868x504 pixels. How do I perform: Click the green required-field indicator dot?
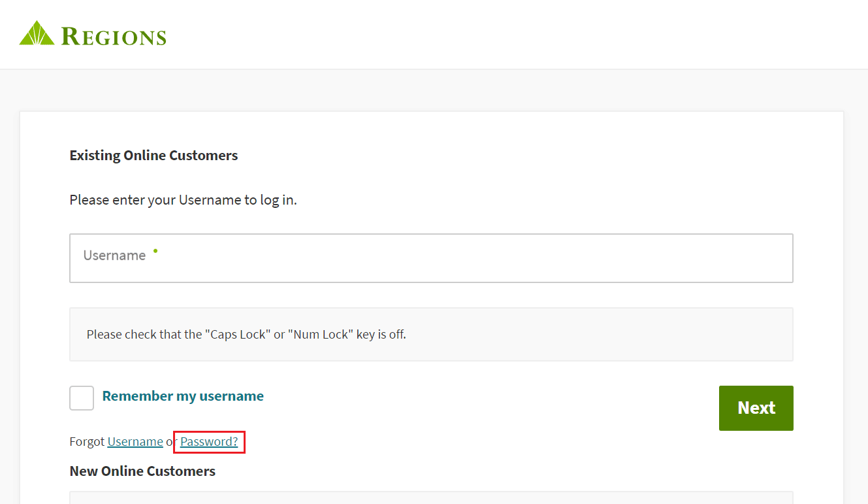pos(155,250)
